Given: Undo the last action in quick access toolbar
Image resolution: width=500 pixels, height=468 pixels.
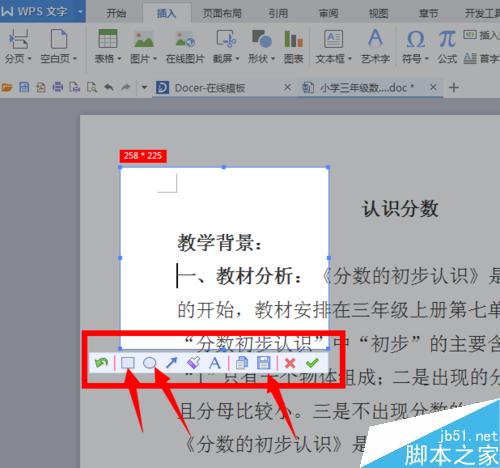Looking at the screenshot, I should point(109,87).
